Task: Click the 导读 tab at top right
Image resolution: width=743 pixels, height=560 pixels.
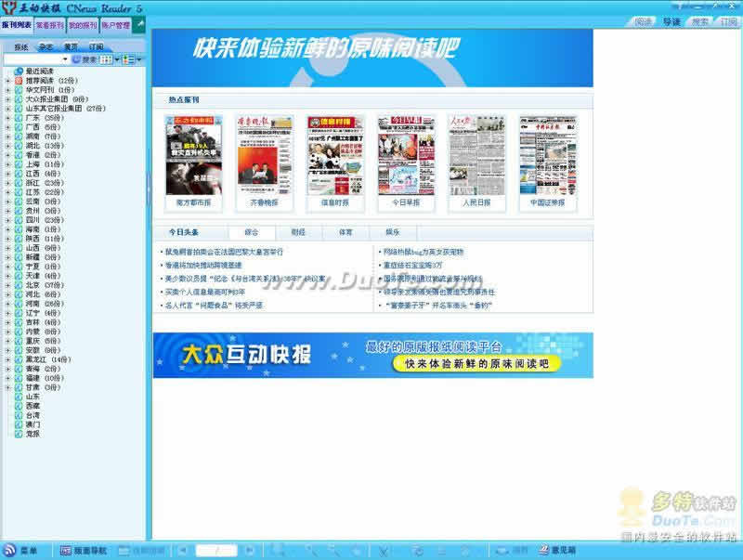Action: point(671,21)
